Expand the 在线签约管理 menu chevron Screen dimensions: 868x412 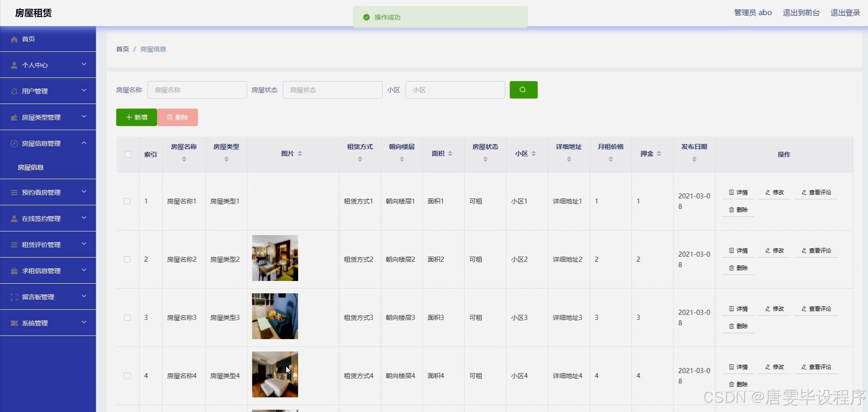84,218
